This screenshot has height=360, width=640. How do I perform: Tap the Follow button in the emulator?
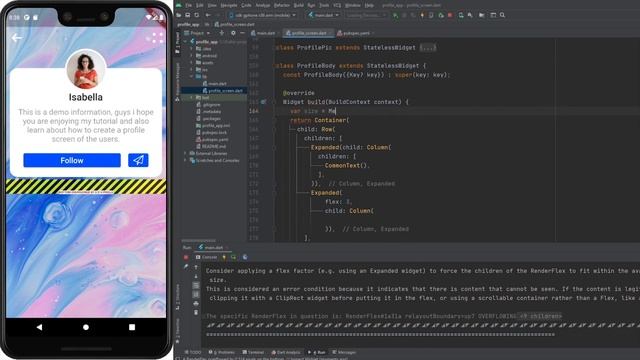point(72,160)
